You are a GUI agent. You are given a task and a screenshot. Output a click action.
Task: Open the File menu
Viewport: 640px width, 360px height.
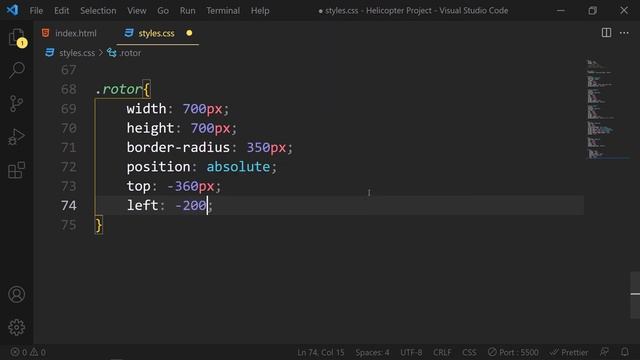(36, 11)
